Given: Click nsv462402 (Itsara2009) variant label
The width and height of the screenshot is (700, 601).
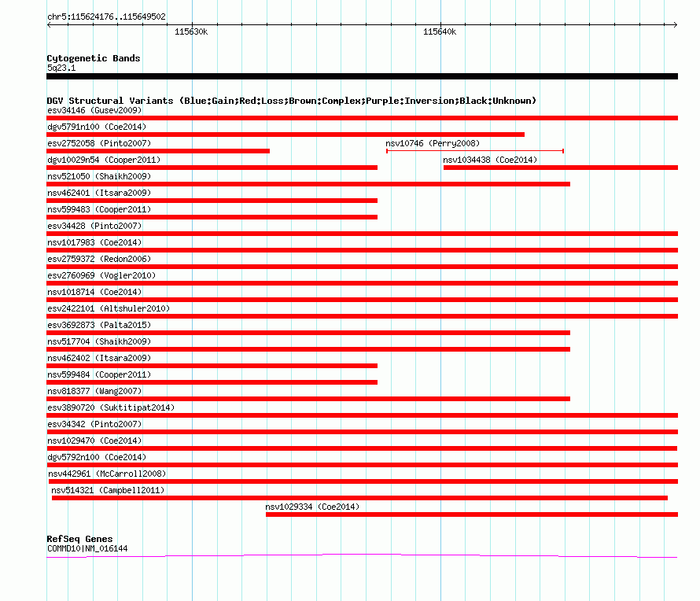Looking at the screenshot, I should 99,358.
